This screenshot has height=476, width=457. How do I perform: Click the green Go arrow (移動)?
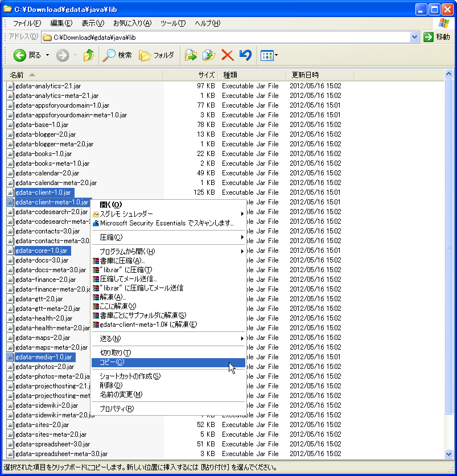tap(428, 37)
